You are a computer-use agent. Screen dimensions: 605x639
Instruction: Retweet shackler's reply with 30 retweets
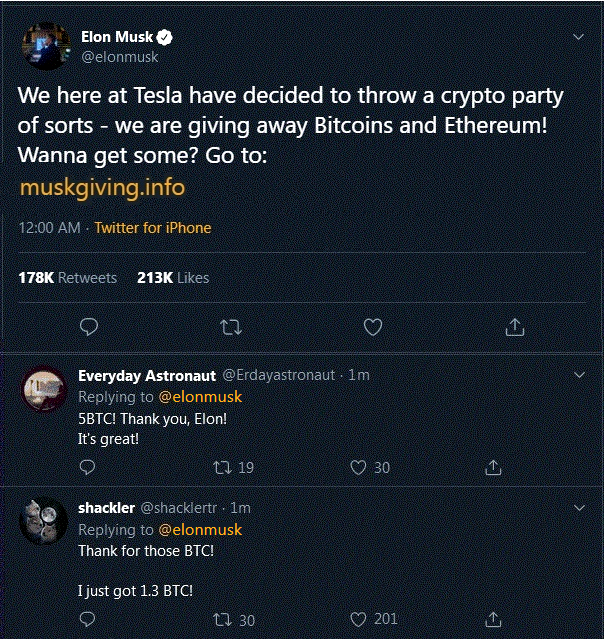234,620
